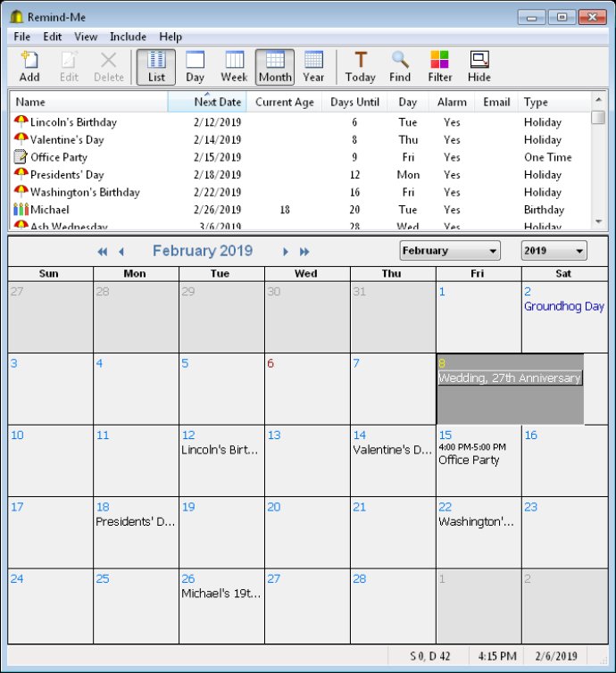Go to next month arrow
The width and height of the screenshot is (616, 673).
[x=285, y=252]
